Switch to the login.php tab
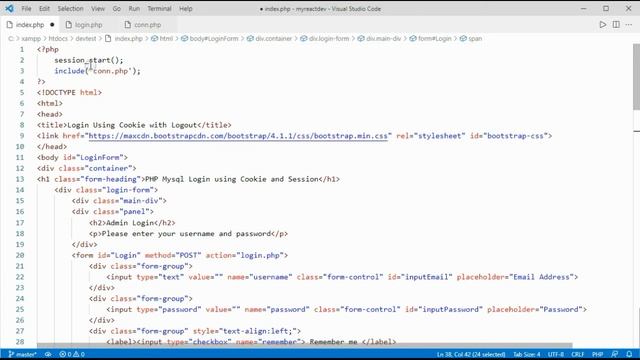This screenshot has height=360, width=640. tap(88, 25)
